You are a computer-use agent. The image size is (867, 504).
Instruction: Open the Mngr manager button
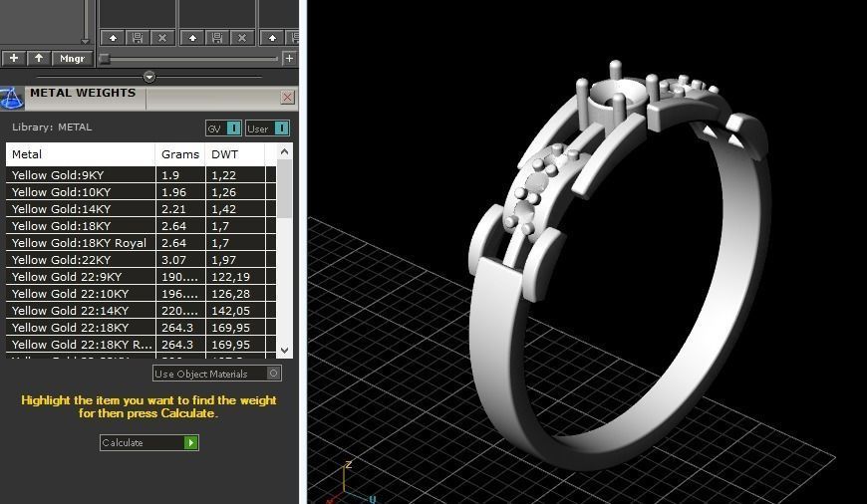[x=72, y=58]
